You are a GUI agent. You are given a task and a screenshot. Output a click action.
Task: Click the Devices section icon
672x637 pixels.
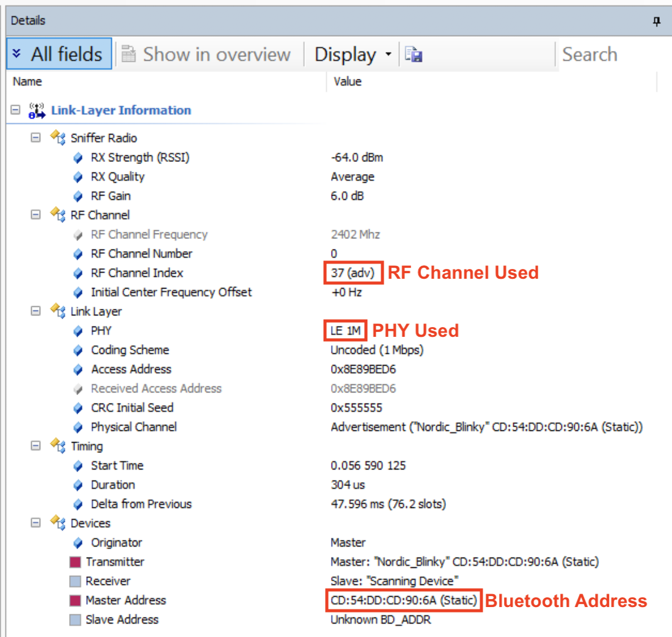58,523
